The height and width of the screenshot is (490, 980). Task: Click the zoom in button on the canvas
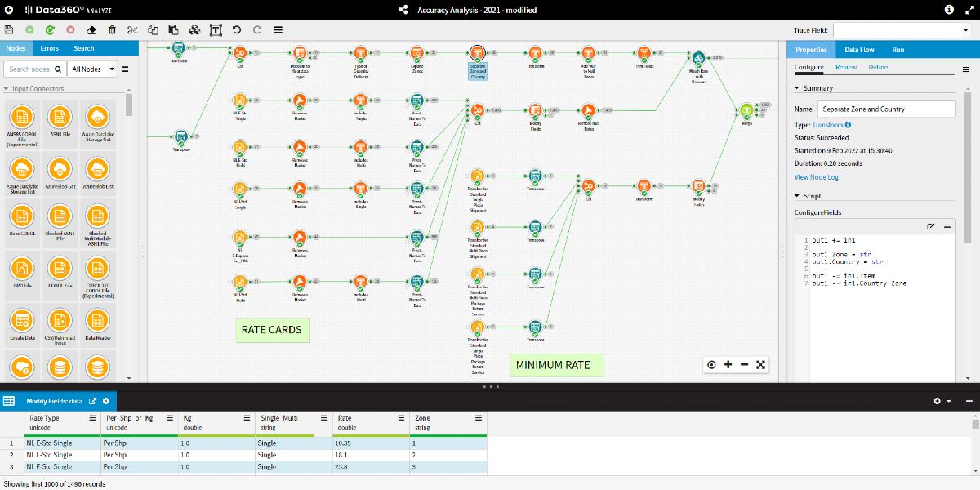tap(728, 364)
